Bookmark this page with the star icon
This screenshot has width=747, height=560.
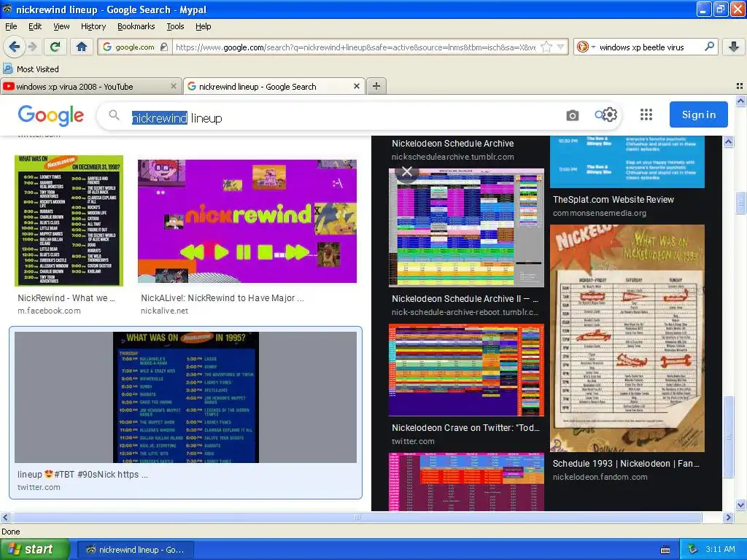tap(546, 47)
